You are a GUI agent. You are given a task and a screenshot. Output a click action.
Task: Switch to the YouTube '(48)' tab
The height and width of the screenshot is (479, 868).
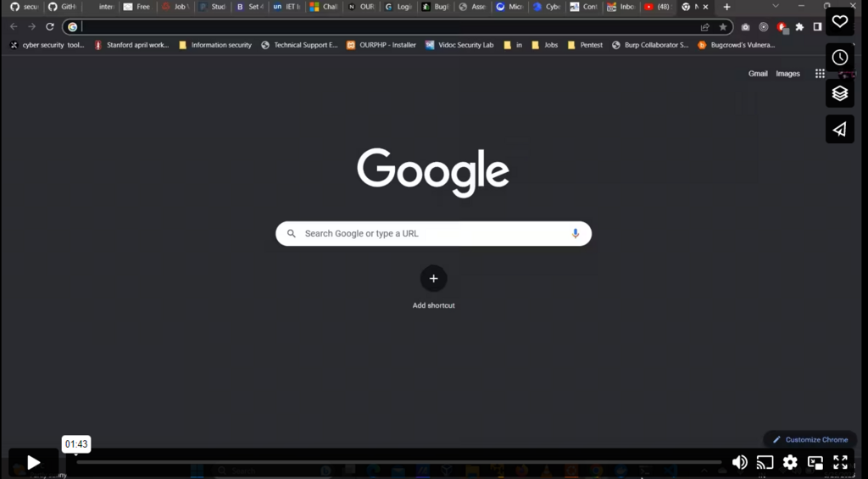coord(658,7)
